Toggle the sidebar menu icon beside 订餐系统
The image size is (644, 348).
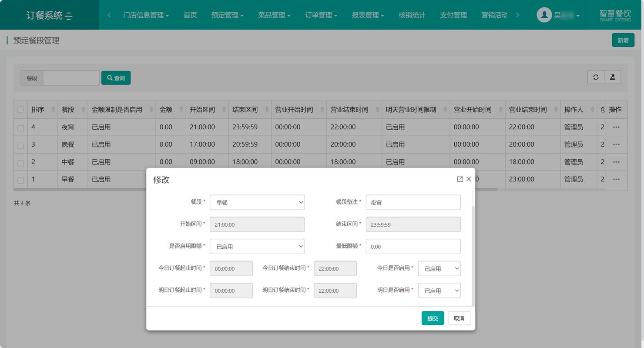(x=69, y=16)
